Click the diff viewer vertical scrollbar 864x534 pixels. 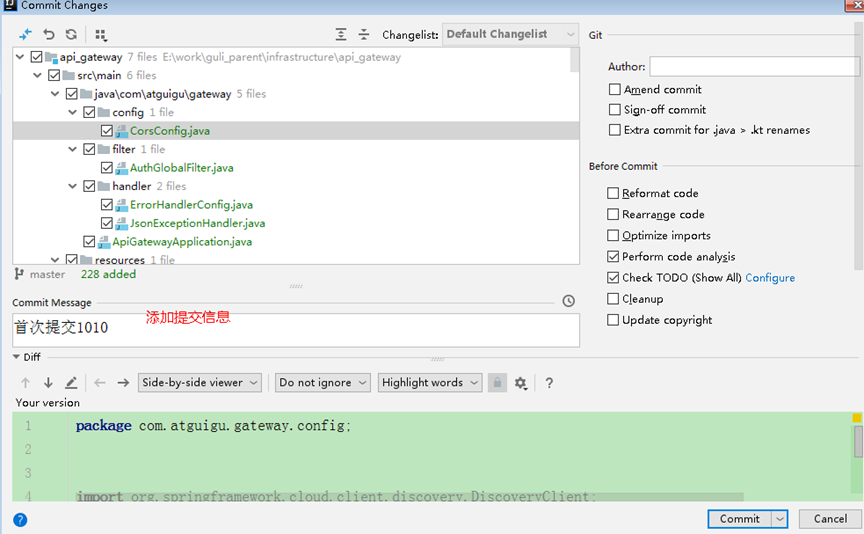tap(858, 441)
